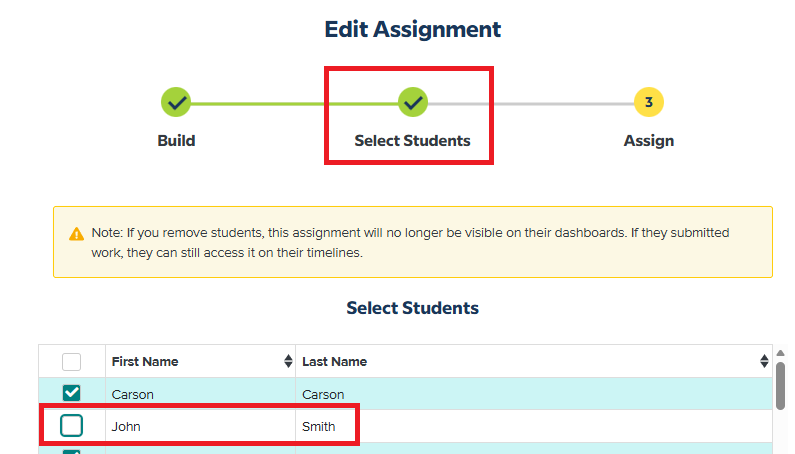
Task: Click the First Name column header
Action: click(x=145, y=362)
